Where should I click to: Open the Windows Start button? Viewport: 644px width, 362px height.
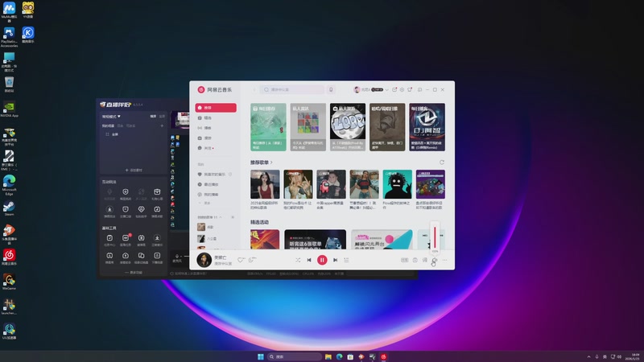(x=260, y=356)
